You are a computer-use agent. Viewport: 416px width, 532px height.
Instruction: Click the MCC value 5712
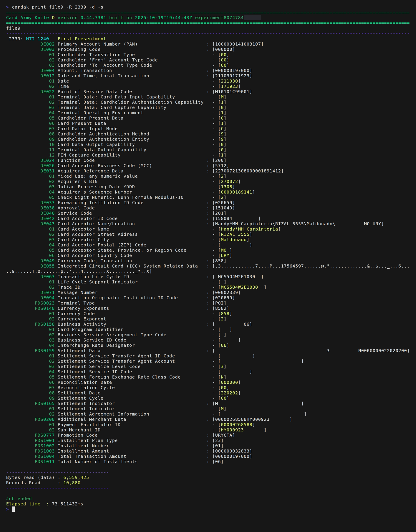coord(221,166)
